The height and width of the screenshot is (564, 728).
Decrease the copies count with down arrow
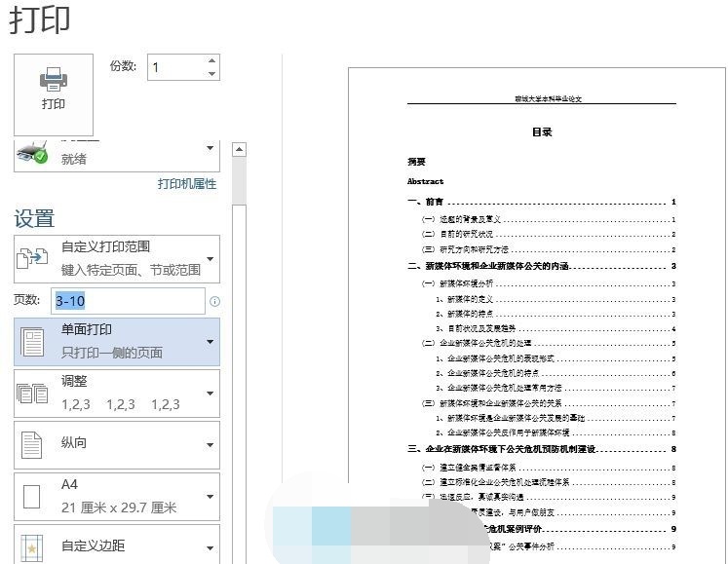(x=212, y=74)
